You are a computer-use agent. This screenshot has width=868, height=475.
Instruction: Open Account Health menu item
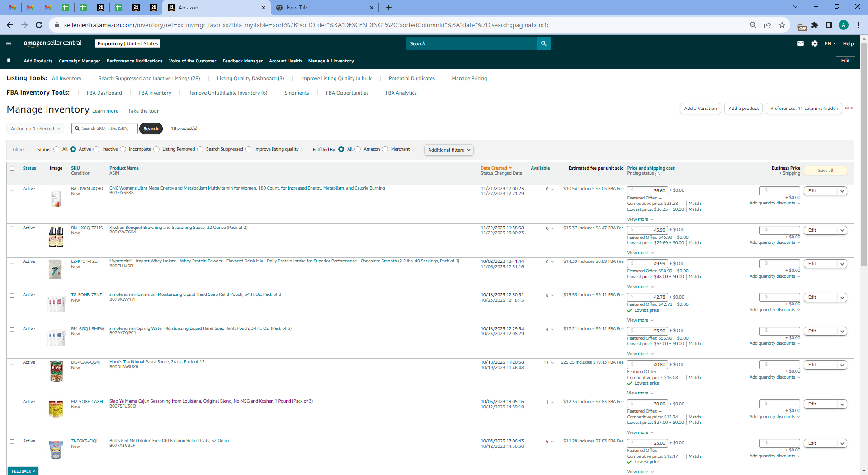285,61
